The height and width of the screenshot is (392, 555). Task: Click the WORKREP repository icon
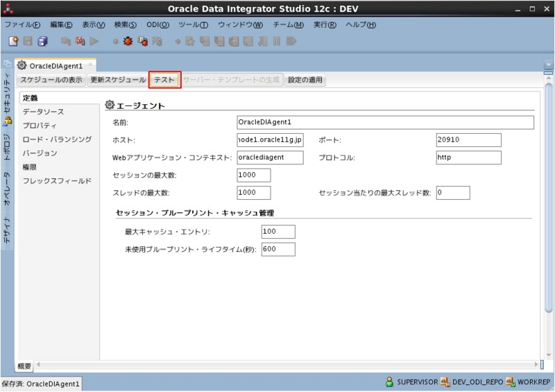510,382
